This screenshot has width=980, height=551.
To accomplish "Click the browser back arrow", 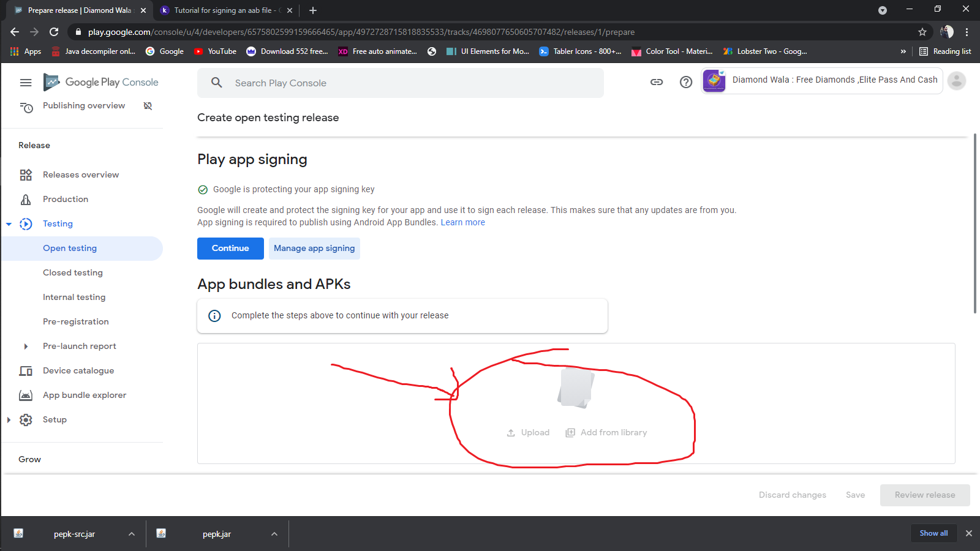I will (x=15, y=32).
